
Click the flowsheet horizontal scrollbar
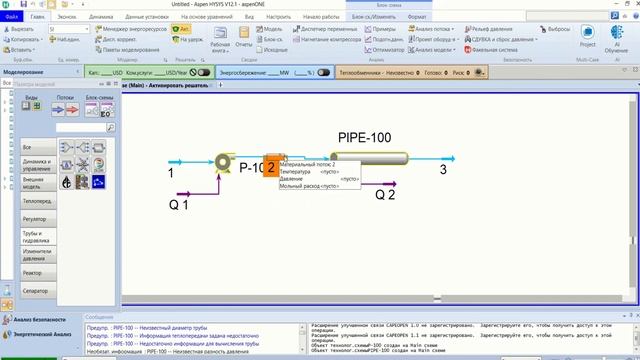pyautogui.click(x=371, y=299)
